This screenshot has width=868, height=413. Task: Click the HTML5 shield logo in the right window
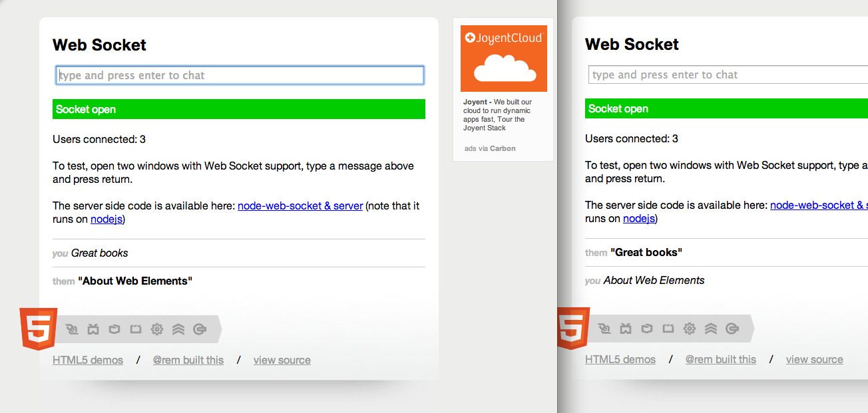573,328
